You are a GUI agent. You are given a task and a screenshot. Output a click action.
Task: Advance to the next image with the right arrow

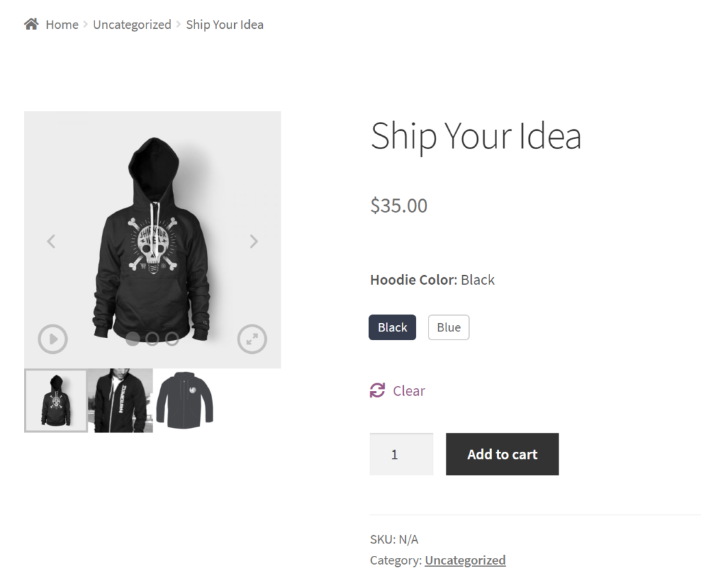click(x=253, y=241)
